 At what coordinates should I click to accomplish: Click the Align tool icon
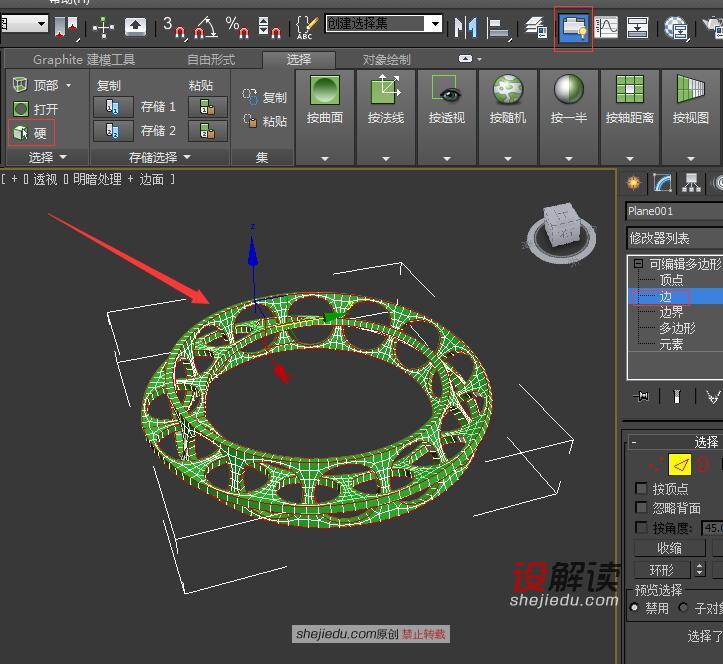coord(498,28)
